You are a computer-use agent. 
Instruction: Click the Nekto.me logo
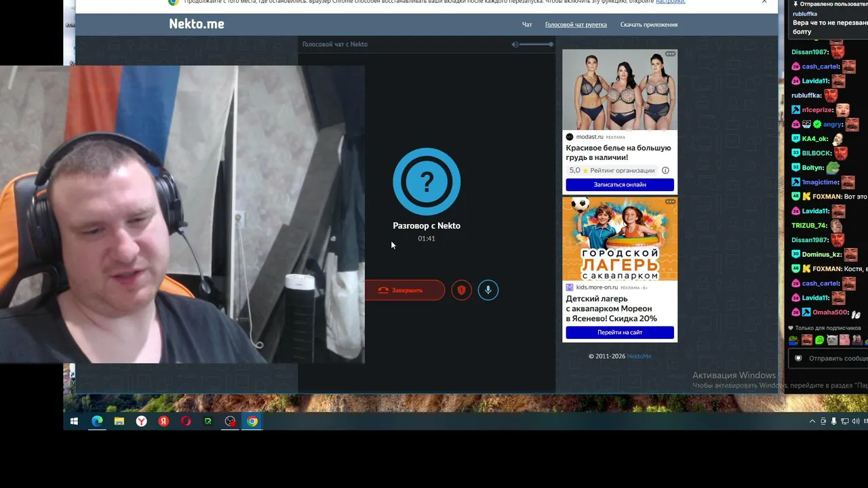pyautogui.click(x=197, y=24)
